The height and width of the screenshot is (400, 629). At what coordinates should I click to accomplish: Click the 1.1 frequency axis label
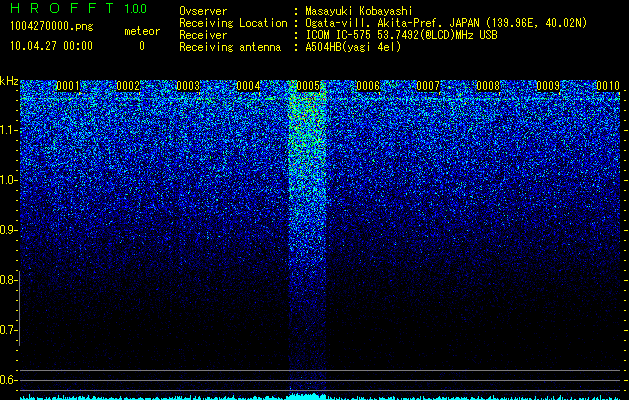(8, 130)
